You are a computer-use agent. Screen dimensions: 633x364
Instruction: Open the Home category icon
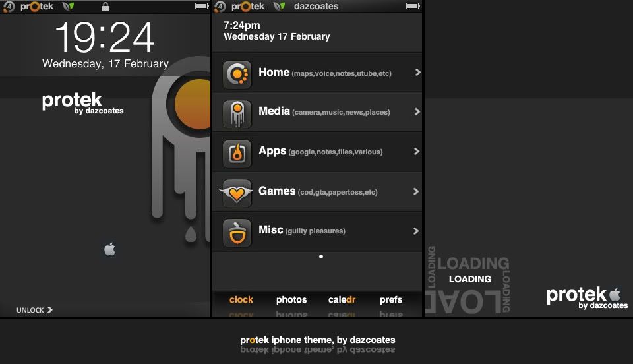click(x=237, y=75)
